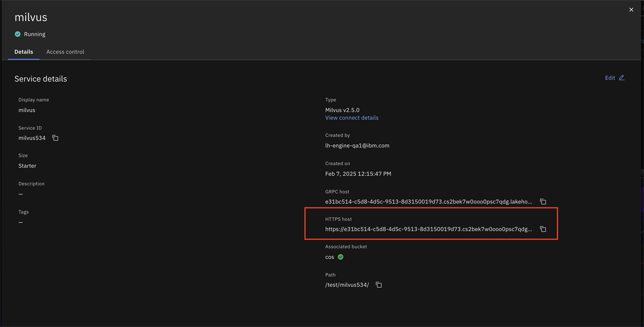Select the Details tab
The height and width of the screenshot is (327, 644).
tap(24, 51)
